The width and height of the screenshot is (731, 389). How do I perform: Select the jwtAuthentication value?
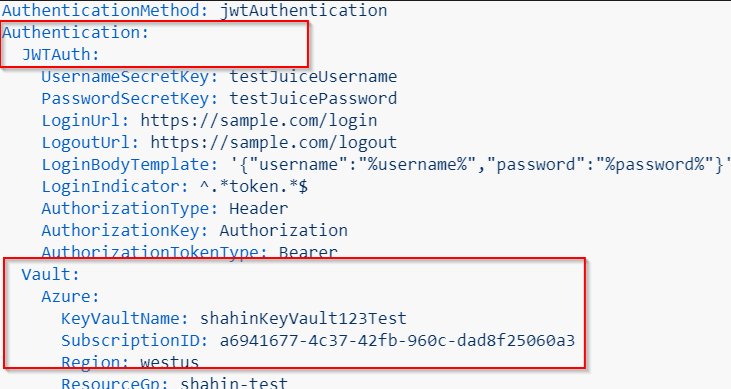point(303,10)
